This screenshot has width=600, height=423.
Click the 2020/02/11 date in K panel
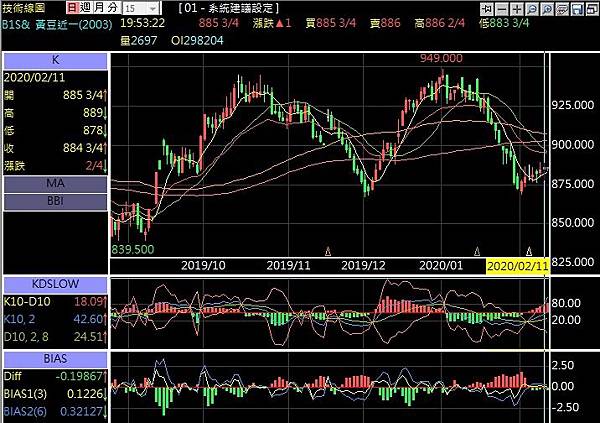[34, 78]
